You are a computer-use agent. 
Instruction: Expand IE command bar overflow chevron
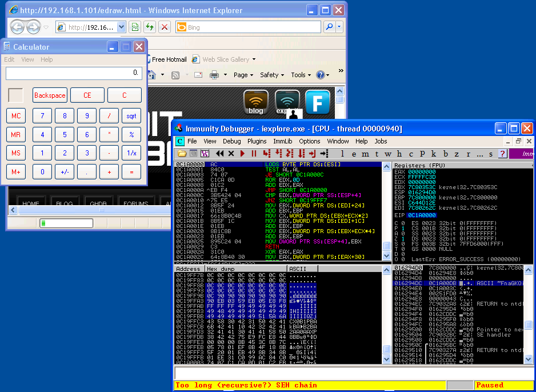coord(341,71)
